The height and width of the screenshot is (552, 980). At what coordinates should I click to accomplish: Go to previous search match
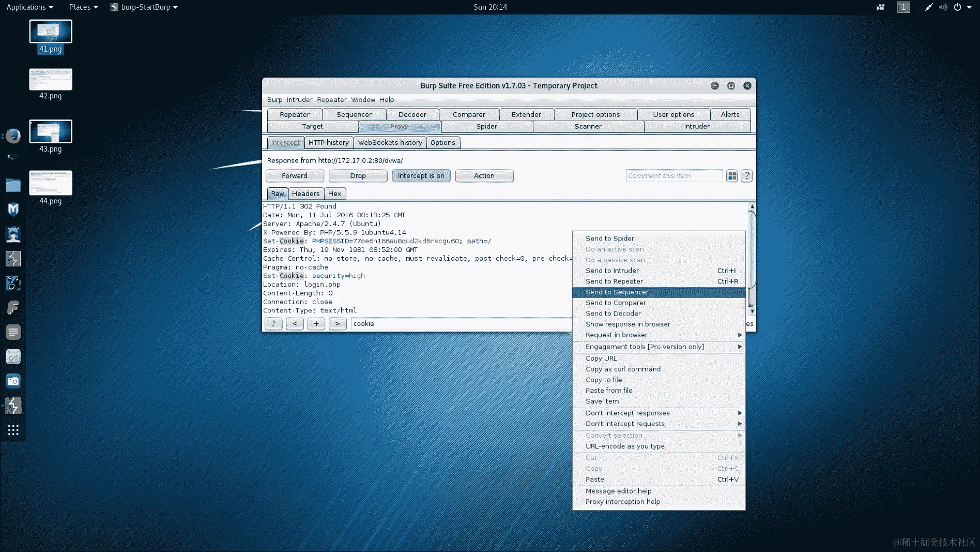point(295,324)
